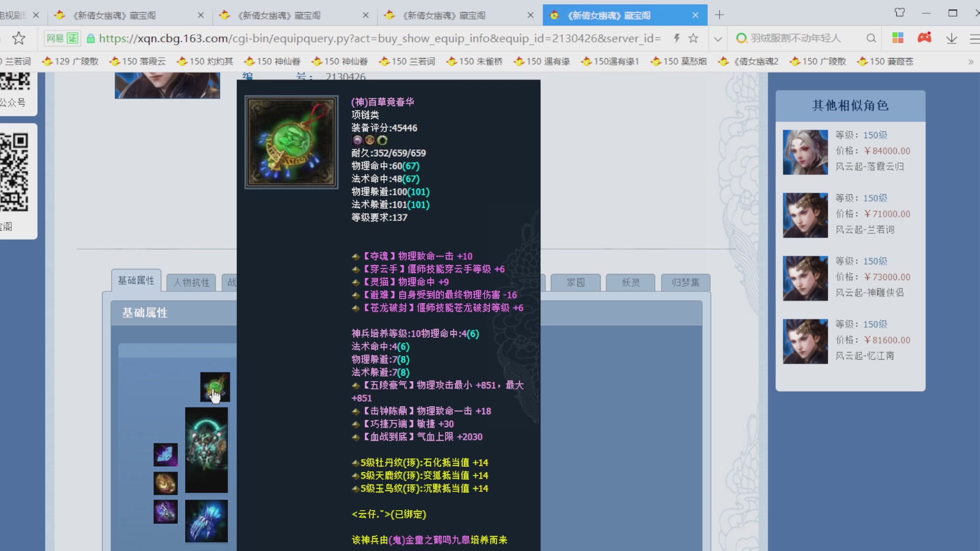The width and height of the screenshot is (980, 551).
Task: Click the bookmark star icon left of address bar
Action: click(19, 38)
